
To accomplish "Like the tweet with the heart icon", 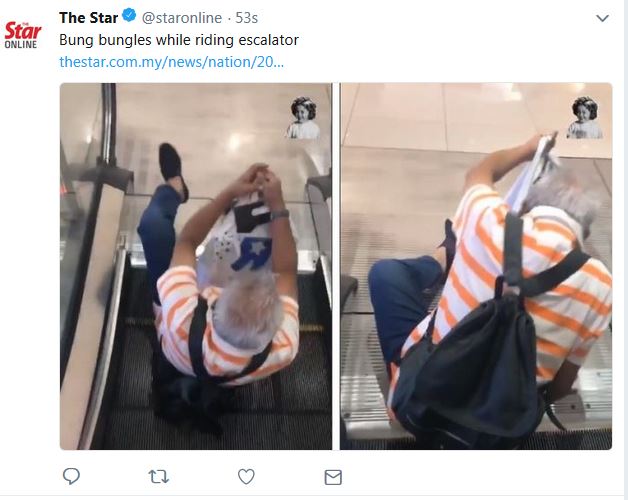I will [246, 477].
